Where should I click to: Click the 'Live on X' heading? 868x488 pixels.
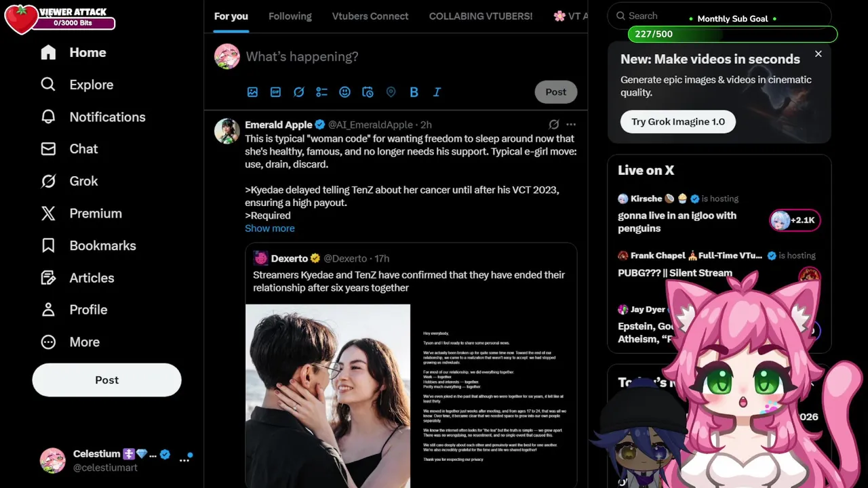(646, 170)
